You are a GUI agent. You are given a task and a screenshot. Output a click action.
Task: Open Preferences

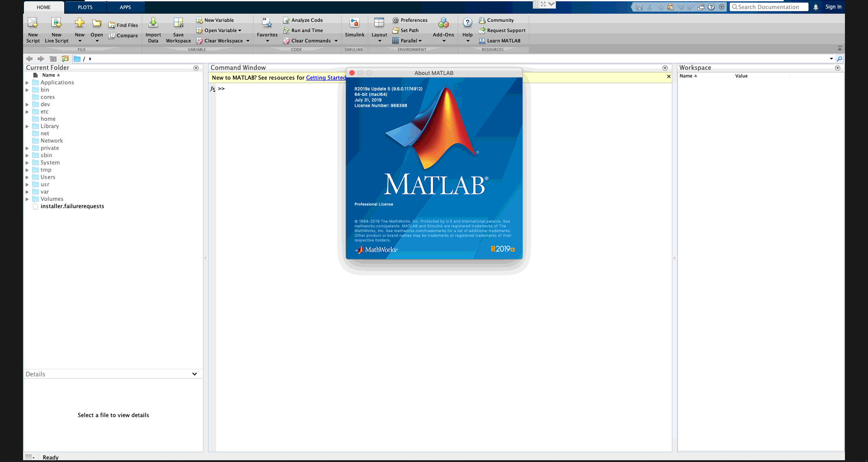(x=410, y=20)
